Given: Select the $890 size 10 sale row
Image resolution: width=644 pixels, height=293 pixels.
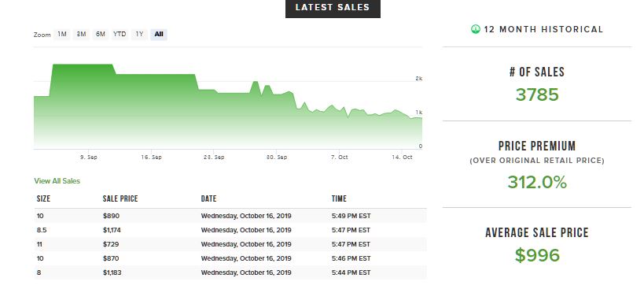Looking at the screenshot, I should pyautogui.click(x=230, y=216).
